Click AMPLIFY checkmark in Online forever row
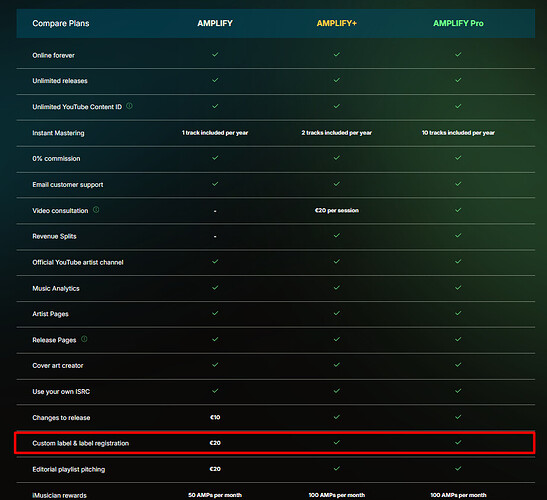 coord(215,54)
